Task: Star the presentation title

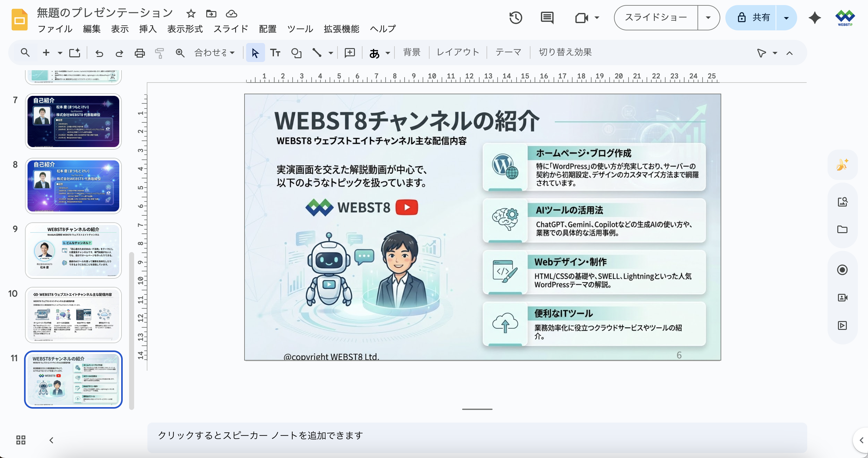Action: pyautogui.click(x=191, y=14)
